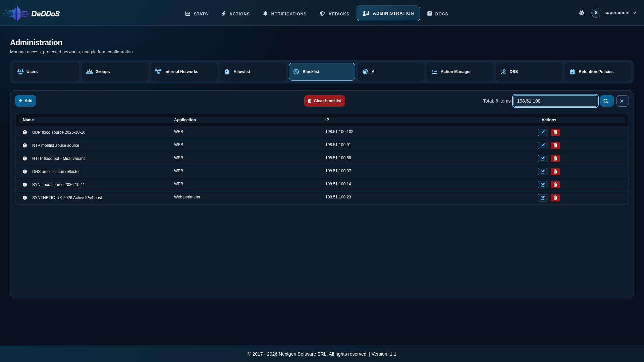Click the Total: 6 items label
The height and width of the screenshot is (362, 644).
497,101
